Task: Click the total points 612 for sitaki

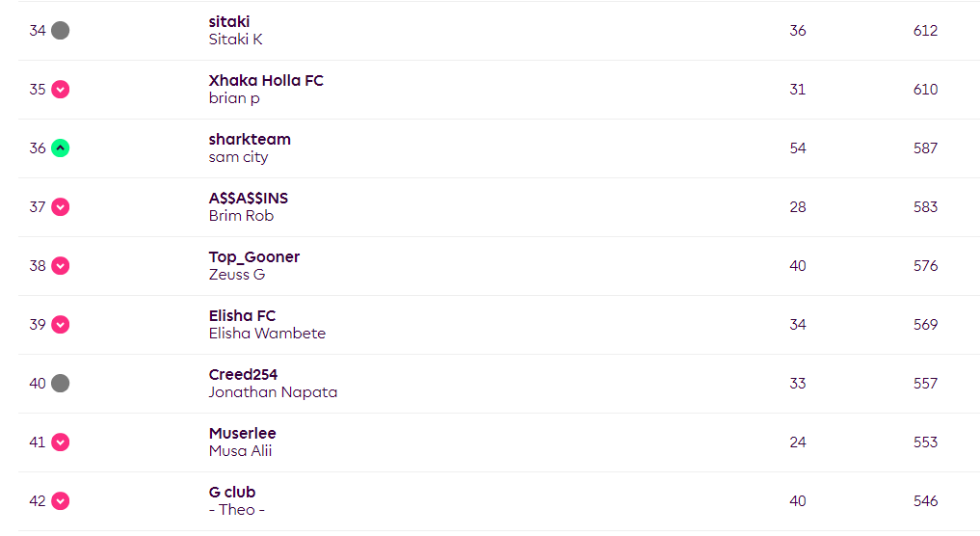Action: pyautogui.click(x=925, y=30)
